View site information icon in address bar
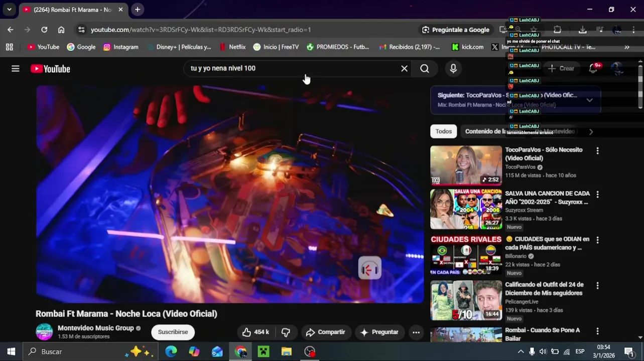Viewport: 644px width, 361px height. point(81,30)
